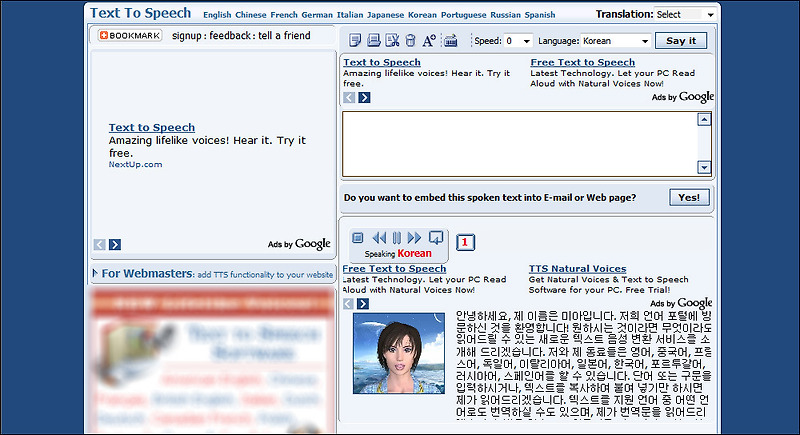The height and width of the screenshot is (435, 800).
Task: Previous-ad arrow under the NextUp.com ad
Action: tap(99, 245)
